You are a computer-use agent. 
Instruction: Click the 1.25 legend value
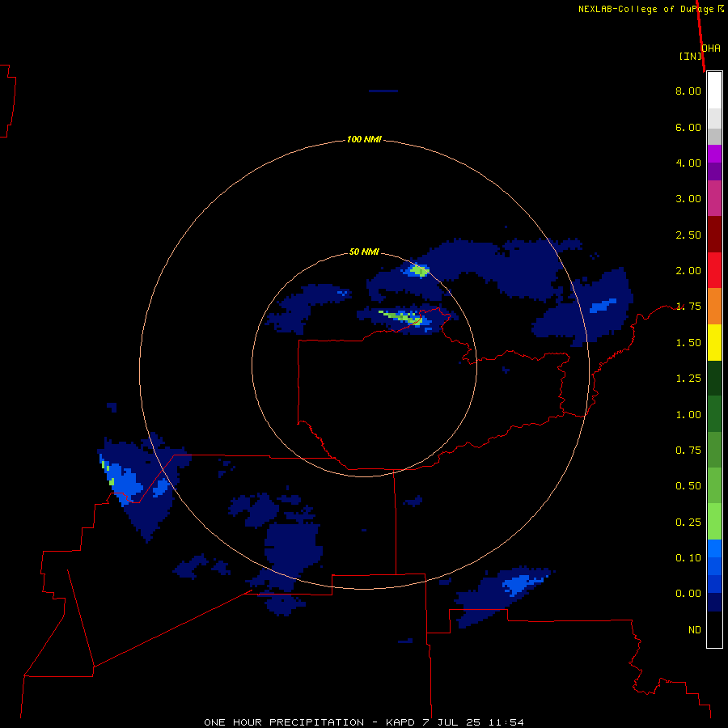point(688,379)
